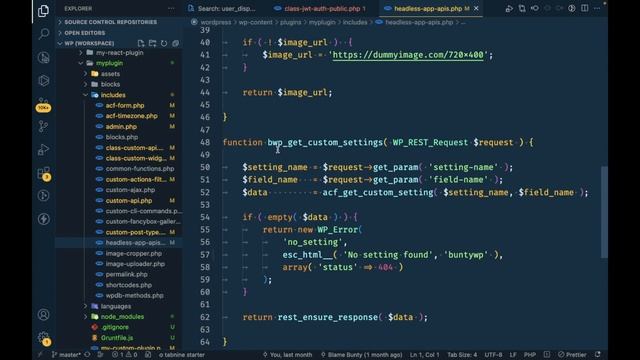Click Ln 1, Col 1 cursor position
This screenshot has height=360, width=640.
(424, 355)
